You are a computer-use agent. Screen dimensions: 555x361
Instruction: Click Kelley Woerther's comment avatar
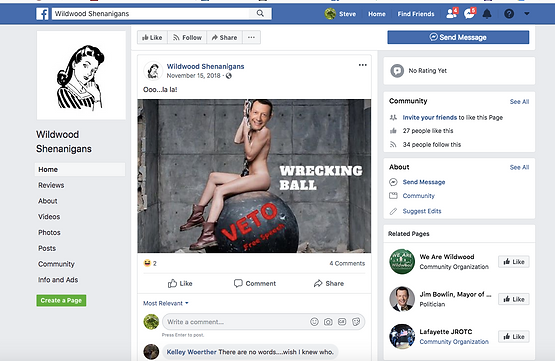(151, 352)
